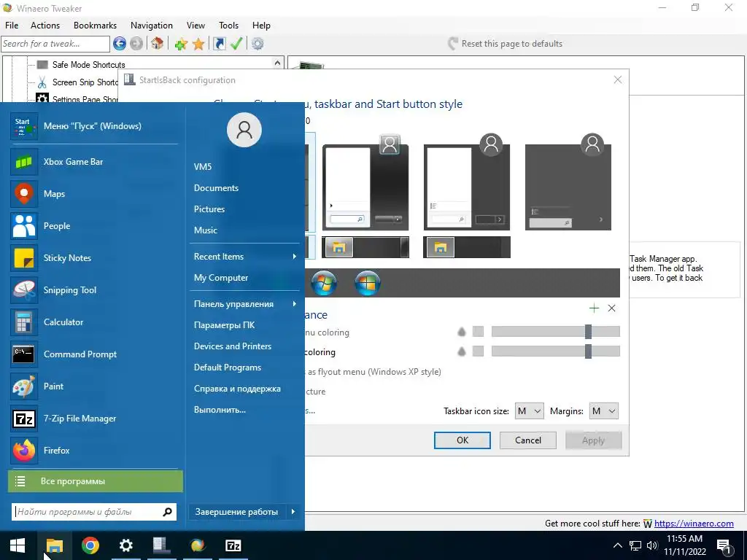Open Sticky Notes
This screenshot has height=560, width=747.
click(x=94, y=258)
